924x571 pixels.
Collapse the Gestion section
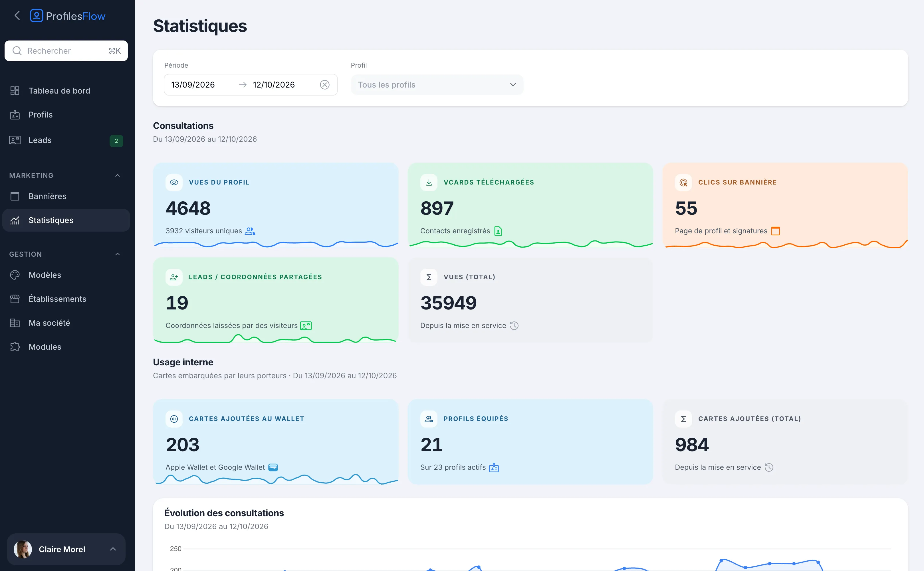click(x=118, y=254)
